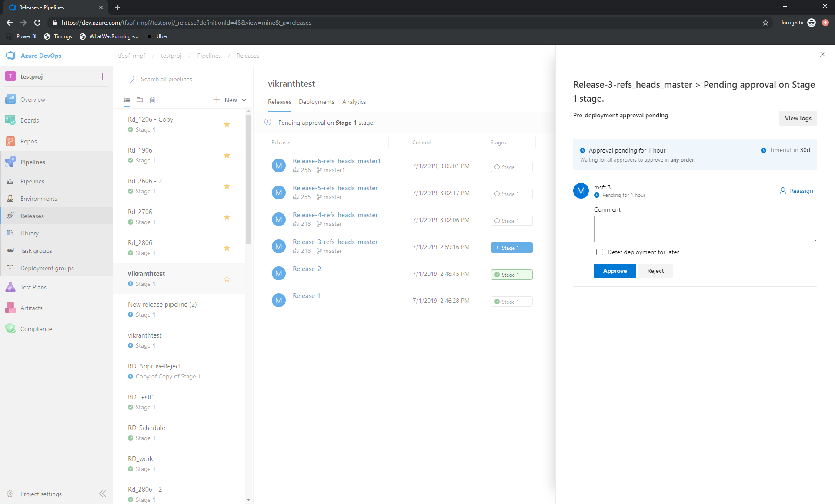Click the Approve button for Release-3
Image resolution: width=835 pixels, height=504 pixels.
coord(615,271)
